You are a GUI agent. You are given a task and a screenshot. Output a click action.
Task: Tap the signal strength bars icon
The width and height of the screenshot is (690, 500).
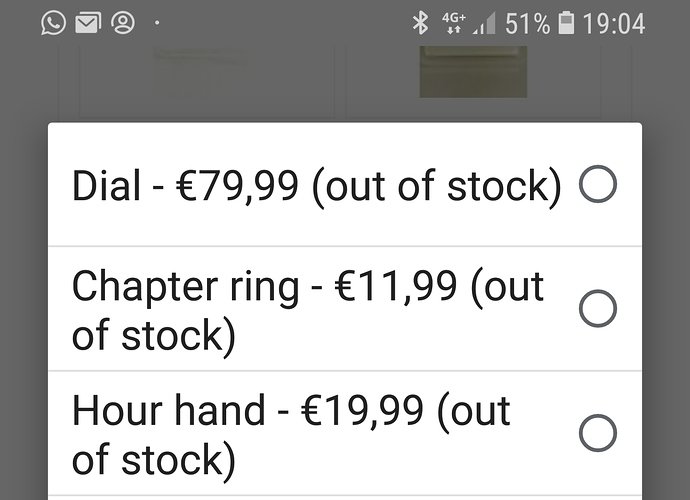(484, 23)
